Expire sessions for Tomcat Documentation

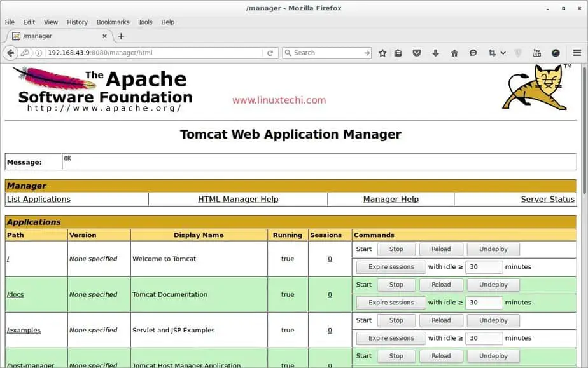(x=391, y=303)
